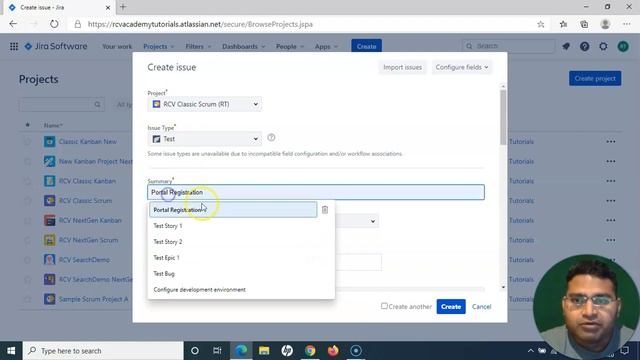Screen dimensions: 640x360
Task: Star the RCV SearchDemo project
Action: click(x=27, y=260)
